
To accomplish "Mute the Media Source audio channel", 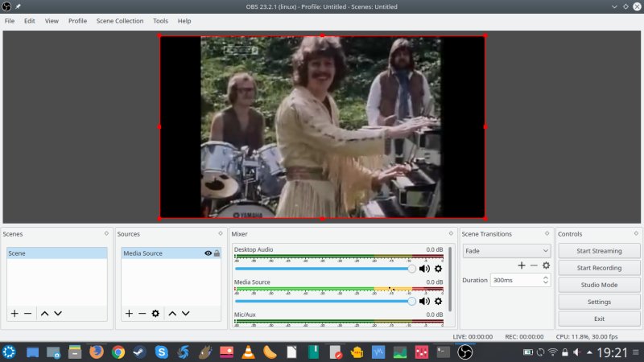I will coord(424,301).
